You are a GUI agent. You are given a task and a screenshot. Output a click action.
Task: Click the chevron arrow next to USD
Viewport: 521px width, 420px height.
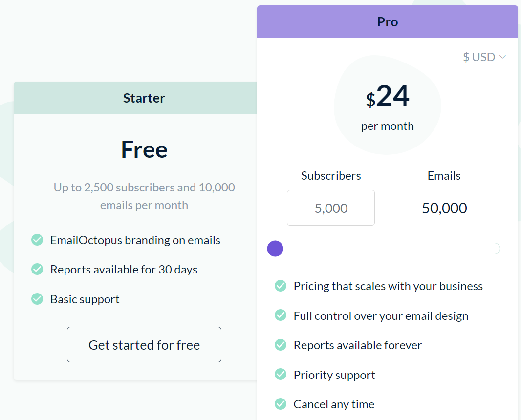(502, 57)
